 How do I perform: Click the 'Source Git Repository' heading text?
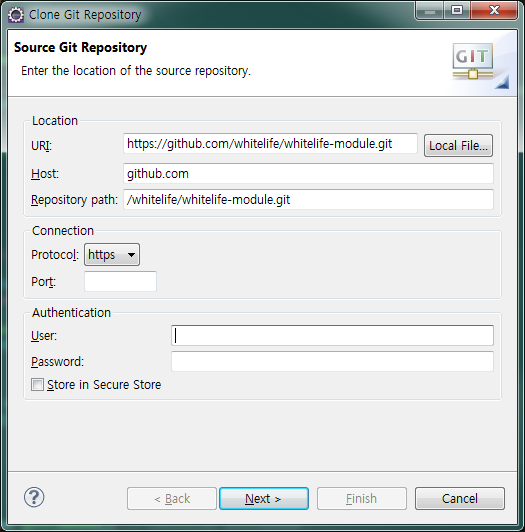point(80,48)
